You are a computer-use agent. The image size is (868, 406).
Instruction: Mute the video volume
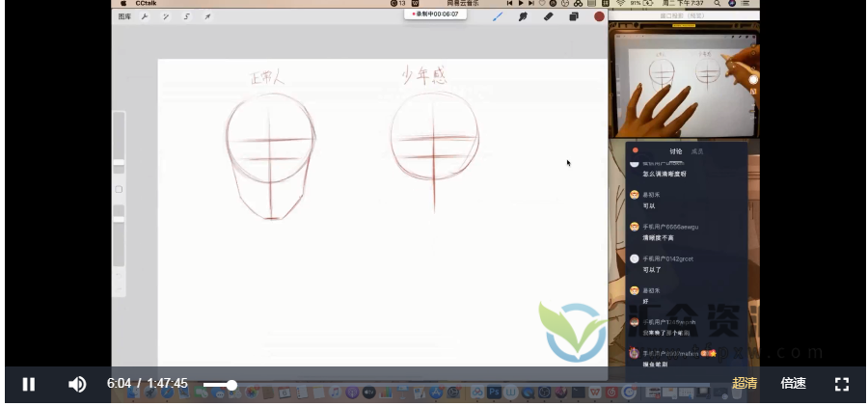77,384
